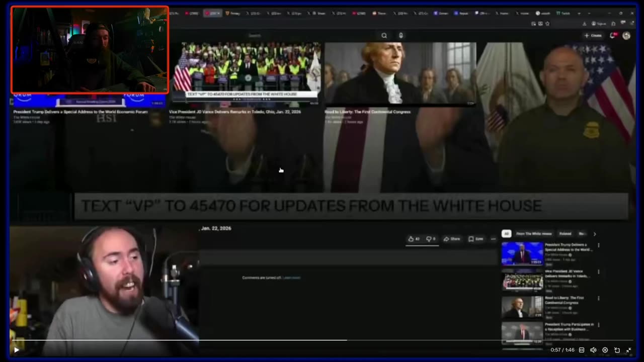Image resolution: width=644 pixels, height=362 pixels.
Task: Select the Related filter chip
Action: pyautogui.click(x=565, y=234)
